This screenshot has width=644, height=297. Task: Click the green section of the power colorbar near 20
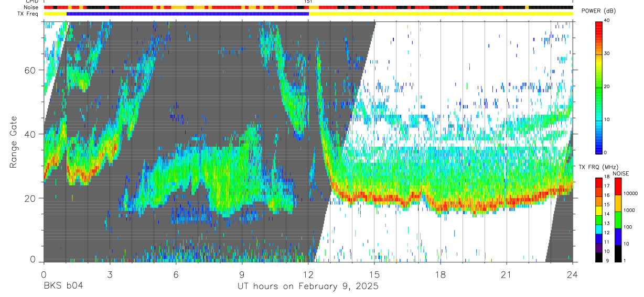pyautogui.click(x=598, y=86)
